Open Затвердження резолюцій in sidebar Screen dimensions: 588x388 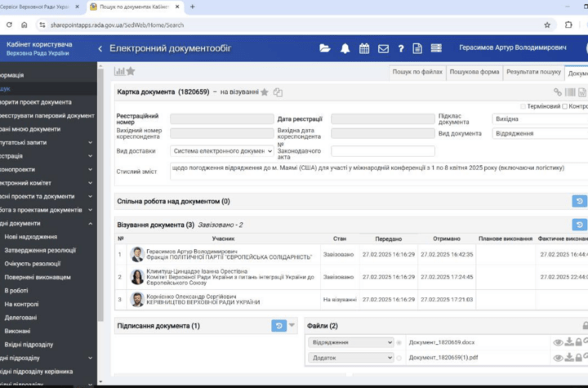[40, 250]
